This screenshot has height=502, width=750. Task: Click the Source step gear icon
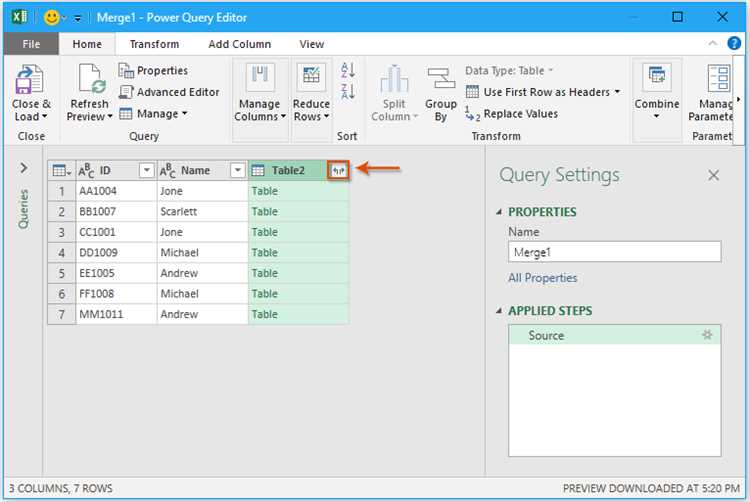pos(707,335)
